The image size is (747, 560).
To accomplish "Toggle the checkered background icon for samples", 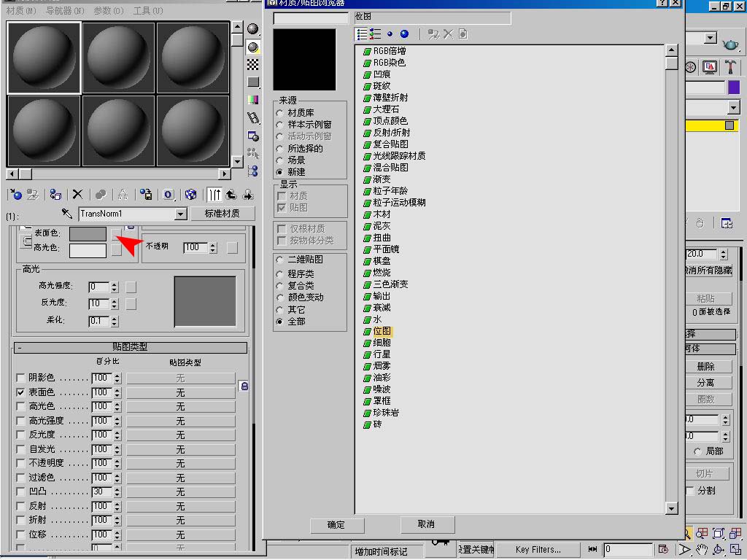I will click(x=253, y=65).
